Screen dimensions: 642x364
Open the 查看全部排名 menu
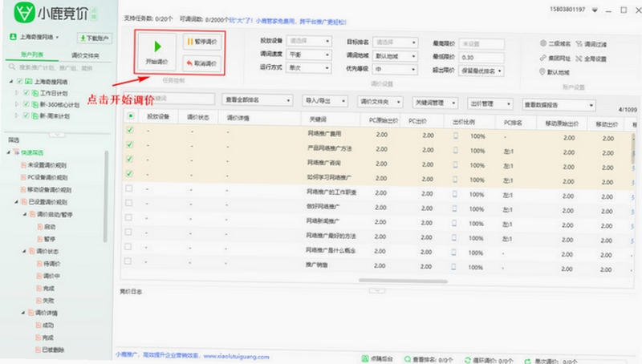pyautogui.click(x=258, y=99)
